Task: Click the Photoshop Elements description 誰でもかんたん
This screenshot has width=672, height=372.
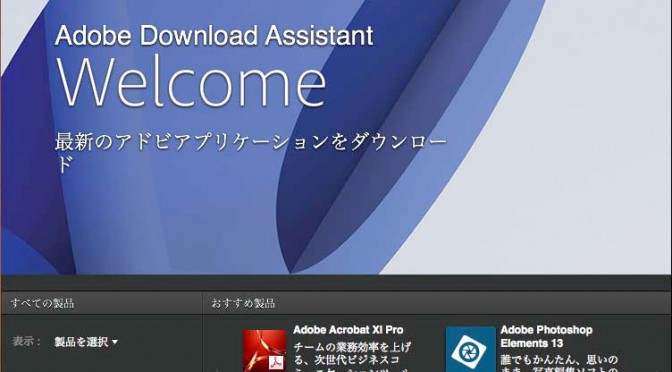Action: (x=559, y=363)
